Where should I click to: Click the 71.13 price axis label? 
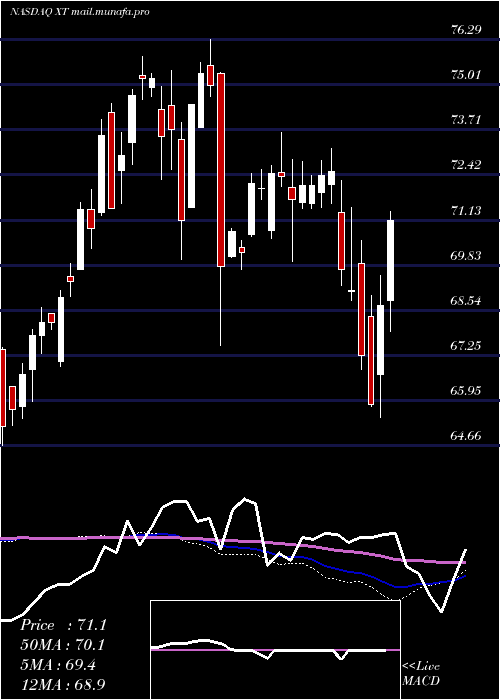pos(466,210)
